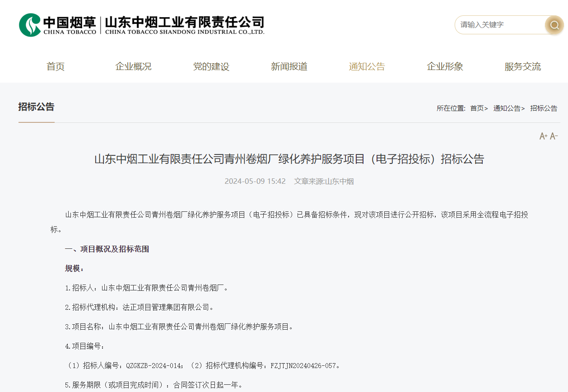Select the highlighted 通知公告 menu item
The height and width of the screenshot is (392, 568).
pos(367,66)
